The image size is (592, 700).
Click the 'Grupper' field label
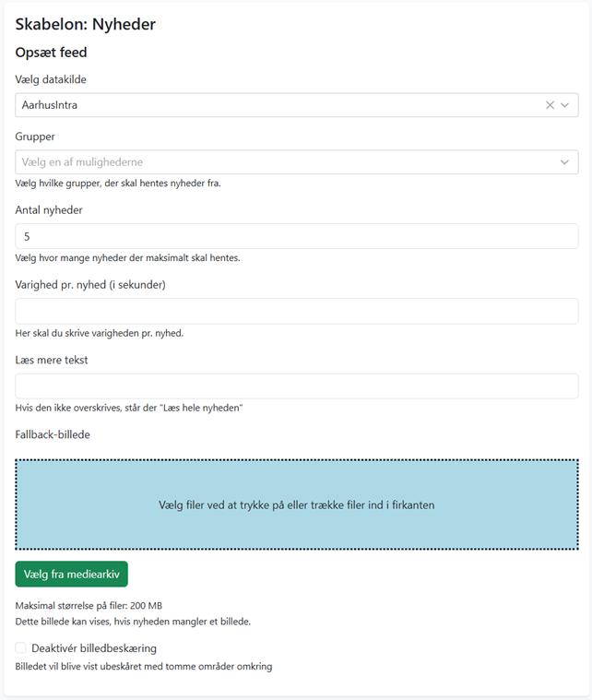coord(35,136)
